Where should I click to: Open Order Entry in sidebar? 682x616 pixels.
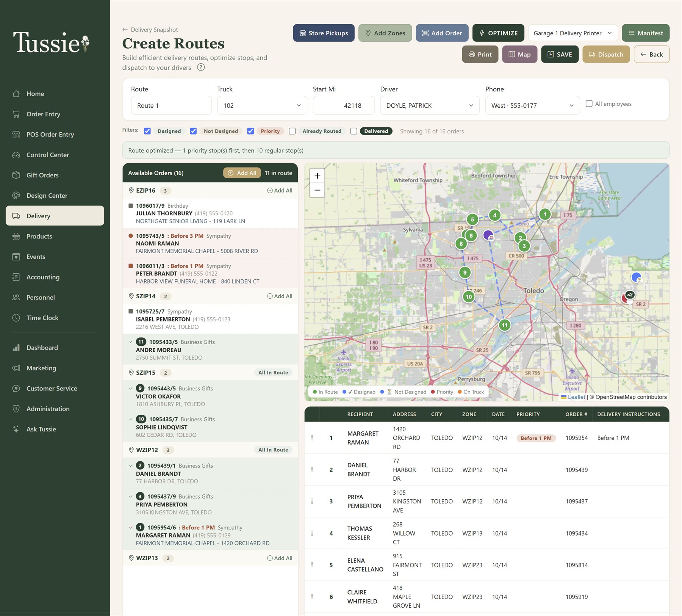(x=55, y=114)
